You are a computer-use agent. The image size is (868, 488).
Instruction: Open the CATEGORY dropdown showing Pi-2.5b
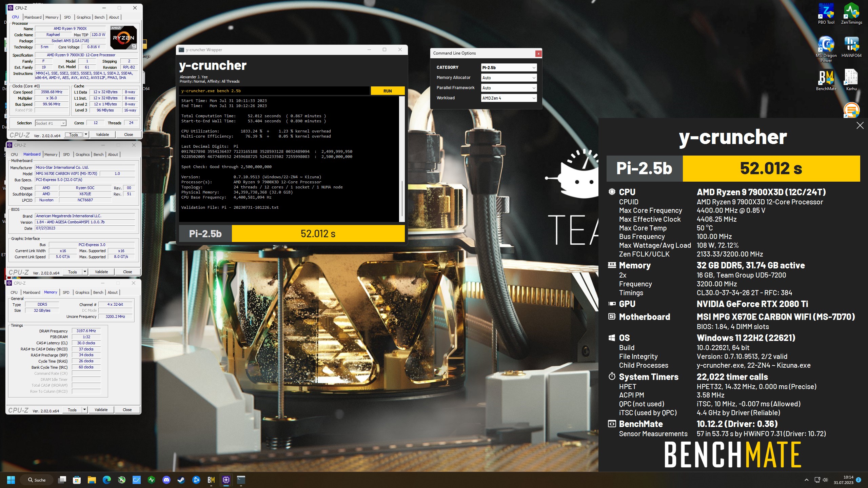(x=509, y=67)
